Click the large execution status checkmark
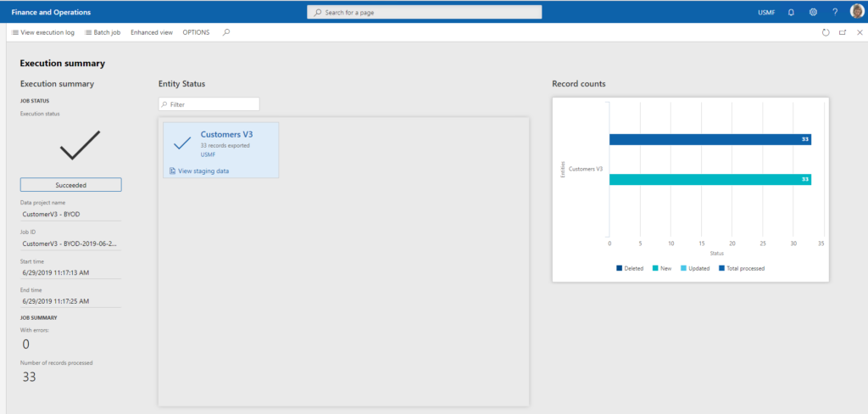 [x=81, y=145]
